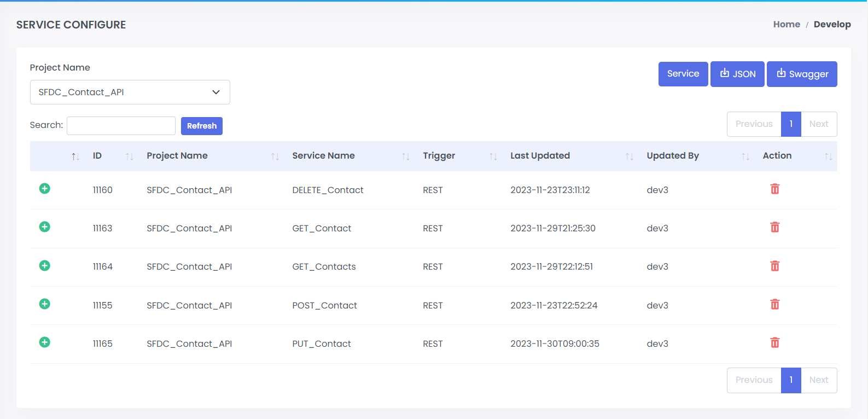The height and width of the screenshot is (419, 868).
Task: Click the PUT_Contact service name
Action: (322, 344)
